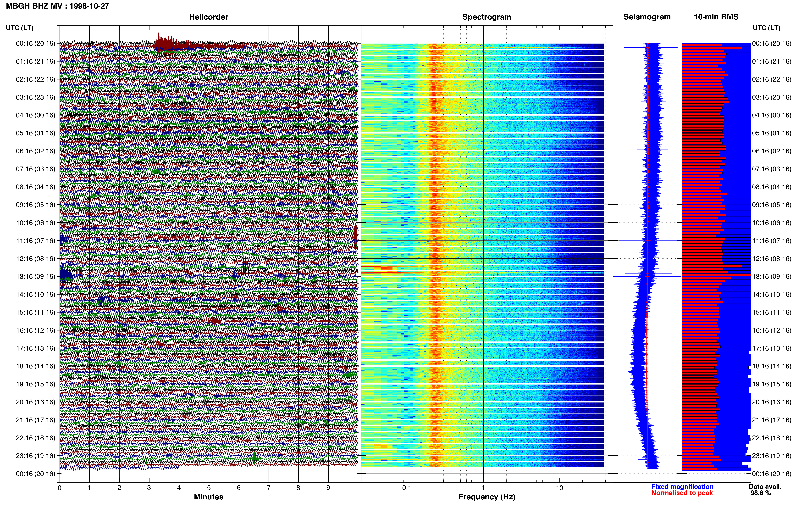
Task: Click the left-axis time label '01:16 (21:16)'
Action: pyautogui.click(x=36, y=61)
